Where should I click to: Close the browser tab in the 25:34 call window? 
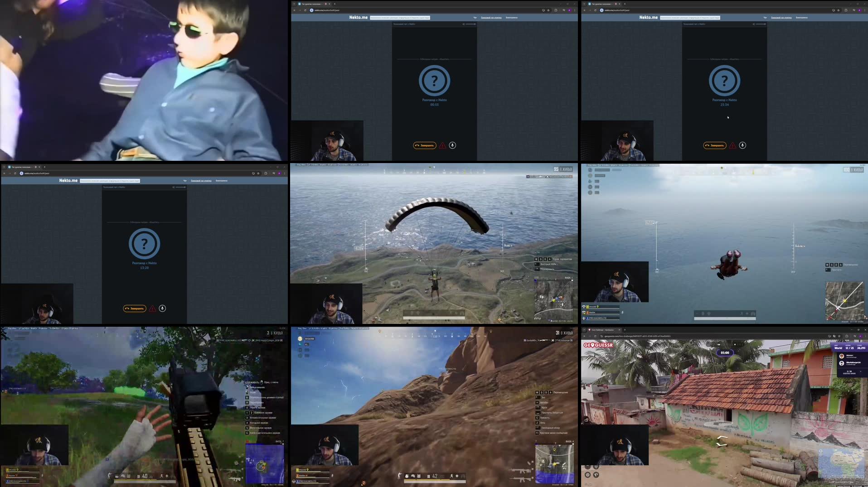[620, 4]
